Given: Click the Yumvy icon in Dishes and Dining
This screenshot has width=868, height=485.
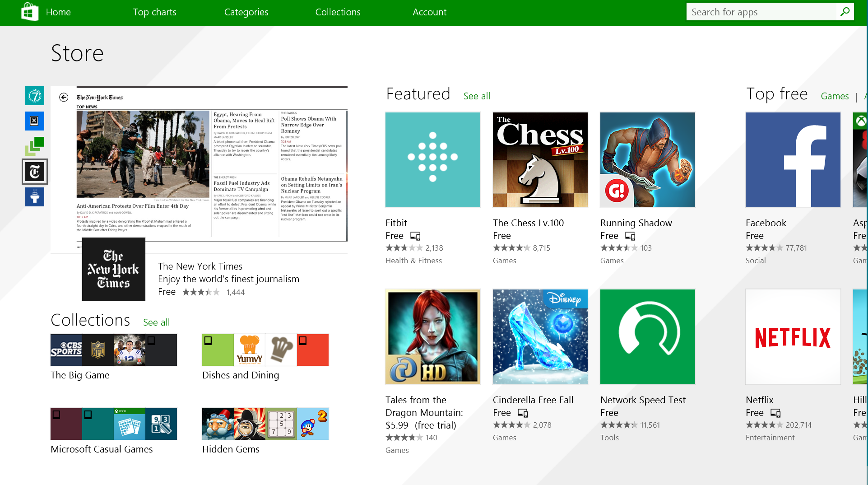Looking at the screenshot, I should click(250, 350).
